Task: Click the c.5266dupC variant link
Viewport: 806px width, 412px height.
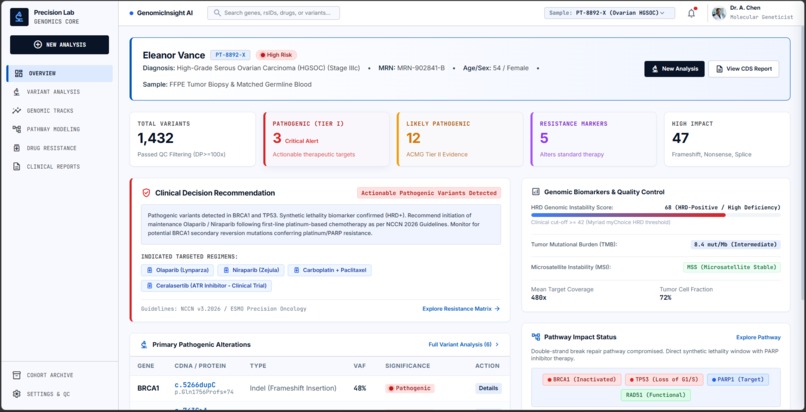Action: (x=195, y=385)
